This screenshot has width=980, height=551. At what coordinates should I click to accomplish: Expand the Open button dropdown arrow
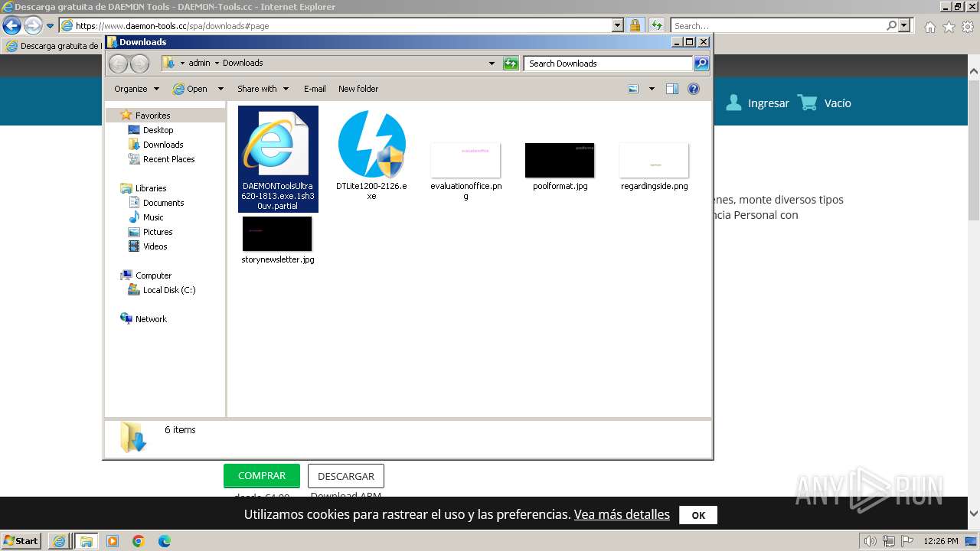(x=220, y=89)
